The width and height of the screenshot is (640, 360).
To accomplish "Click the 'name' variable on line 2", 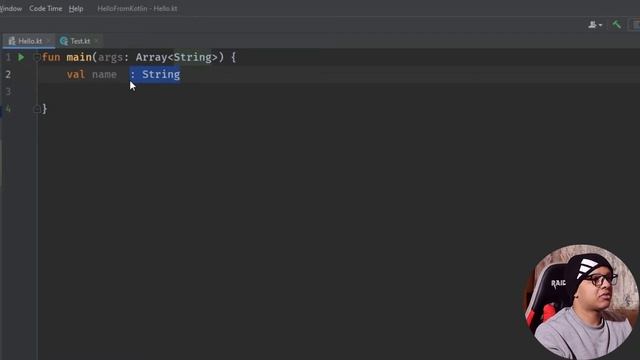I will coord(104,74).
